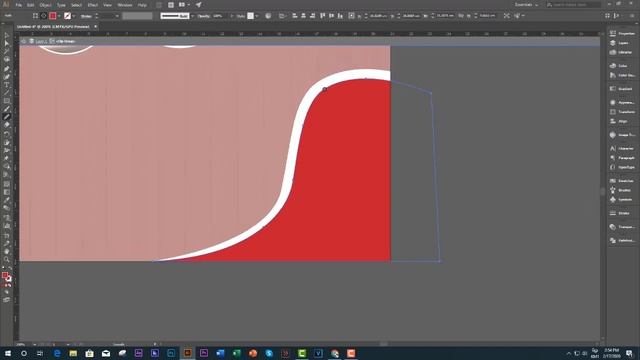Click the vertical scrollbar beside canvas
Screen dimensions: 640x360
602,192
